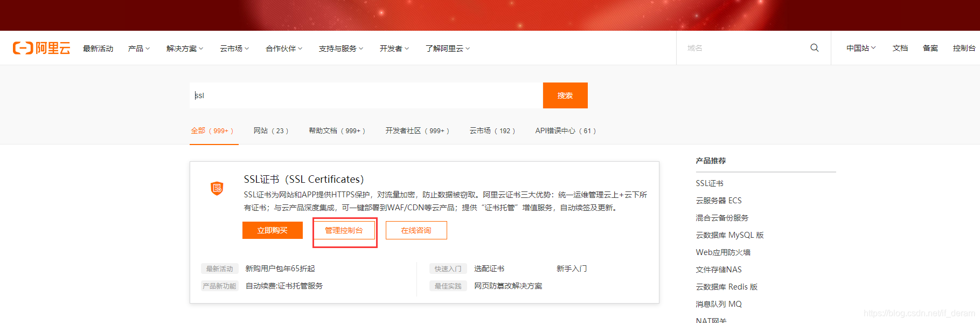The width and height of the screenshot is (980, 323).
Task: Switch to the 云市场 (192) tab
Action: 492,130
